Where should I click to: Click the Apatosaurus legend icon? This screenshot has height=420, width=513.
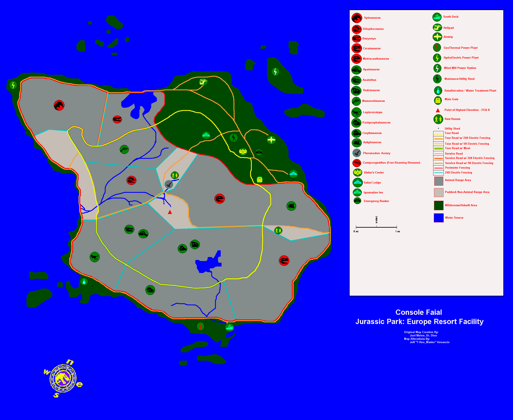(357, 70)
